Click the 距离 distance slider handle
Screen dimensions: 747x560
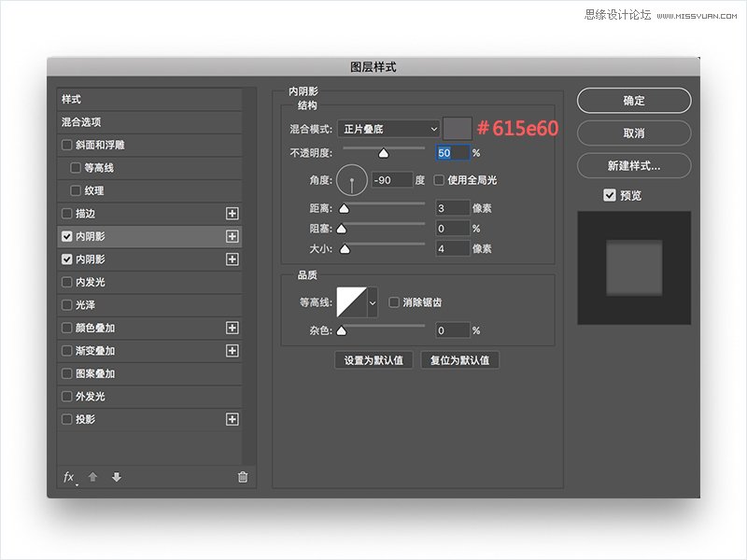coord(344,208)
